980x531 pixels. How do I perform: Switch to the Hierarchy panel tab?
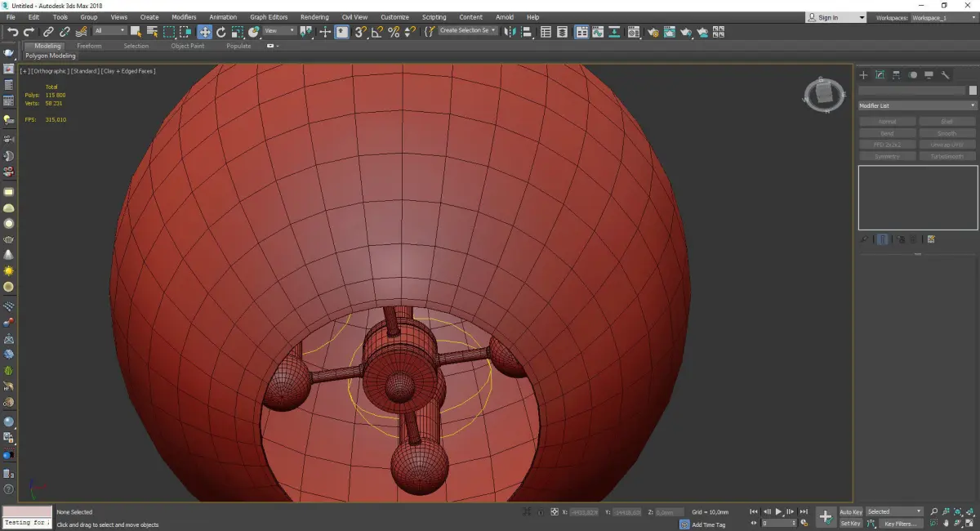point(896,75)
